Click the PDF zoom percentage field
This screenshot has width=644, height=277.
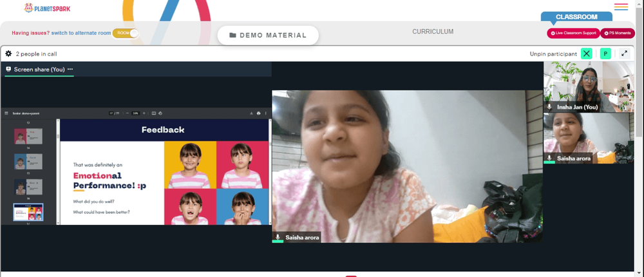point(135,113)
